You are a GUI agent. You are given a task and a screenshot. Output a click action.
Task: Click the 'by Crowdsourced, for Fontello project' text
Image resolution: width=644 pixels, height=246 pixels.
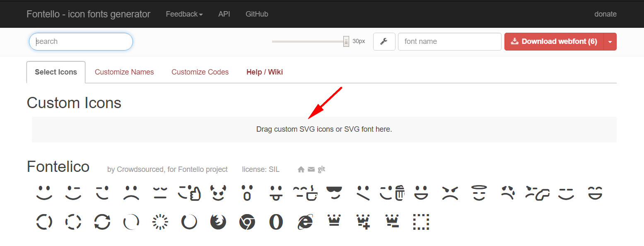point(167,169)
